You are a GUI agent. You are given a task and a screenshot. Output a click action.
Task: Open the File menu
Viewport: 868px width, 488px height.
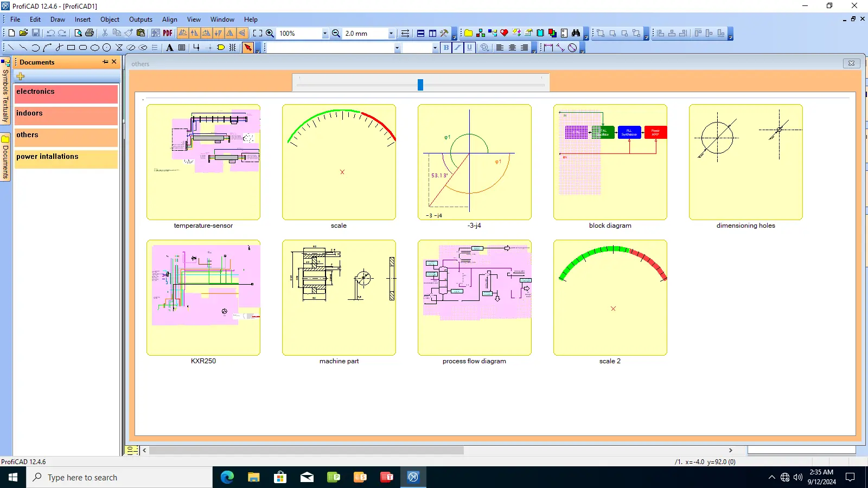coord(15,20)
